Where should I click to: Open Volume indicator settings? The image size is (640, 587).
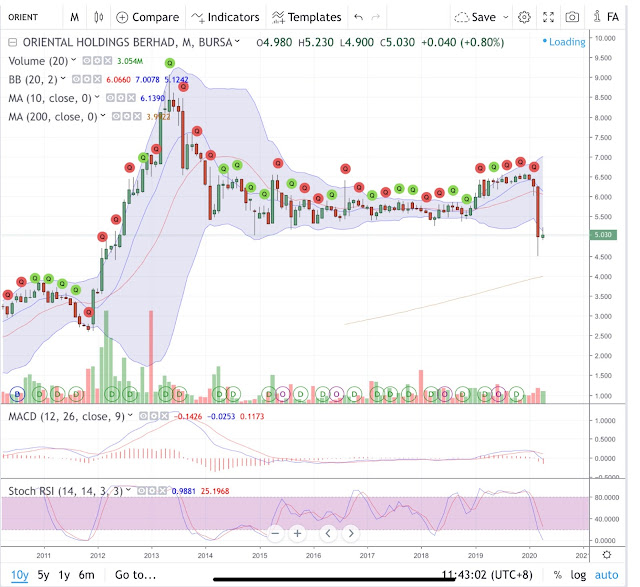(97, 61)
